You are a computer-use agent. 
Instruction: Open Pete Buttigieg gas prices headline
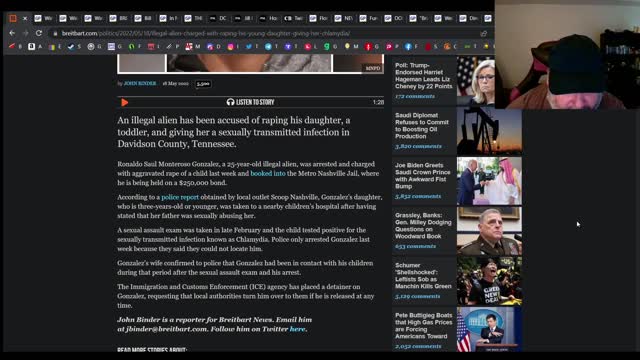423,326
